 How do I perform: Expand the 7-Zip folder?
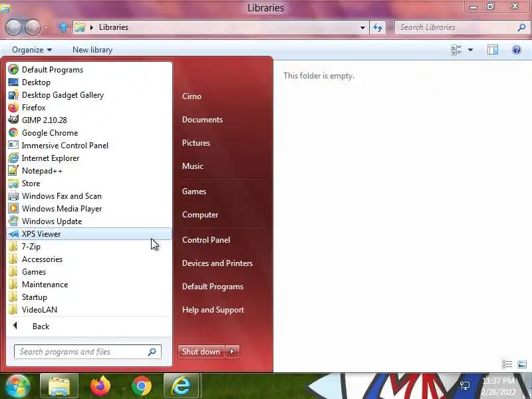pyautogui.click(x=89, y=246)
